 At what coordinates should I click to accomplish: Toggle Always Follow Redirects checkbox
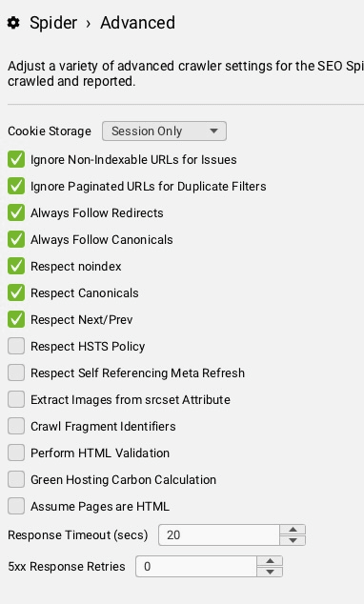coord(16,212)
